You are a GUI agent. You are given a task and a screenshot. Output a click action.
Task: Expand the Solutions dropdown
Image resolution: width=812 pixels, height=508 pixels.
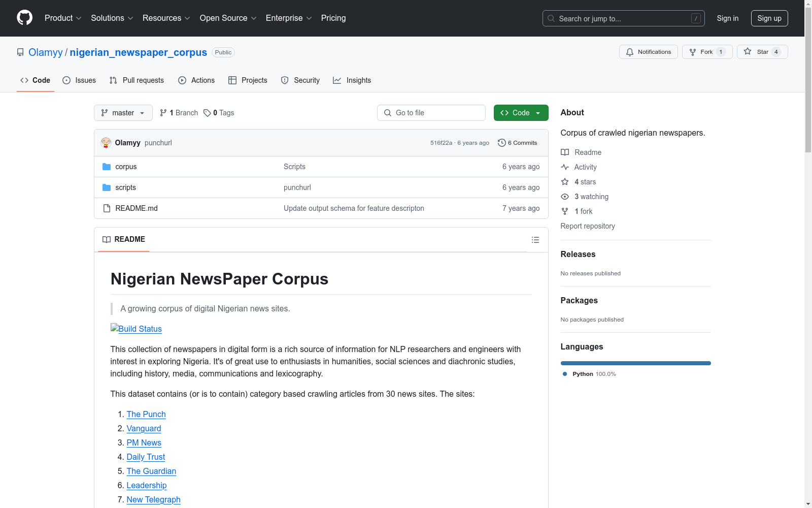pyautogui.click(x=112, y=18)
